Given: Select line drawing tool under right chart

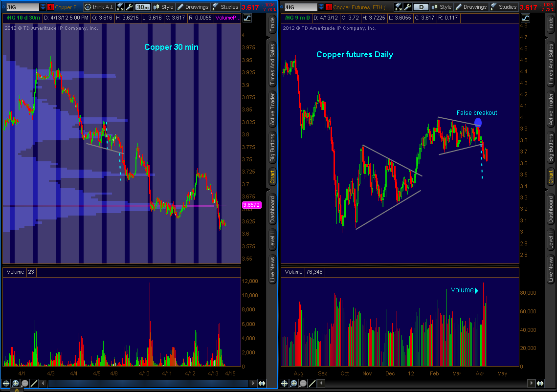Looking at the screenshot, I should click(x=312, y=383).
